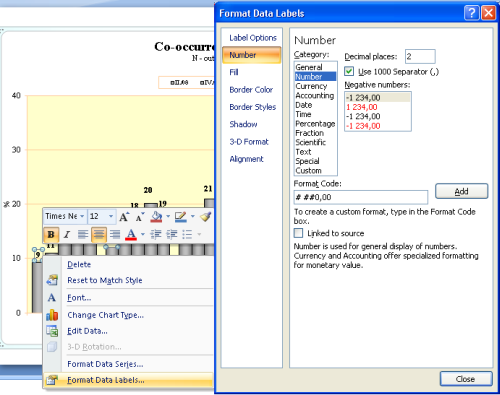The height and width of the screenshot is (395, 500).
Task: Choose Delete from context menu
Action: click(79, 264)
